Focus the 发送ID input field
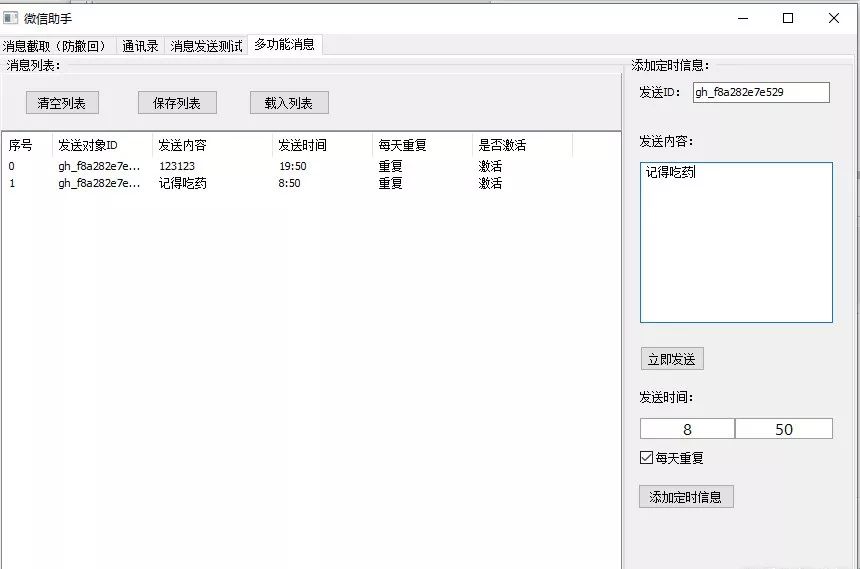Screen dimensions: 860x569 tap(761, 92)
